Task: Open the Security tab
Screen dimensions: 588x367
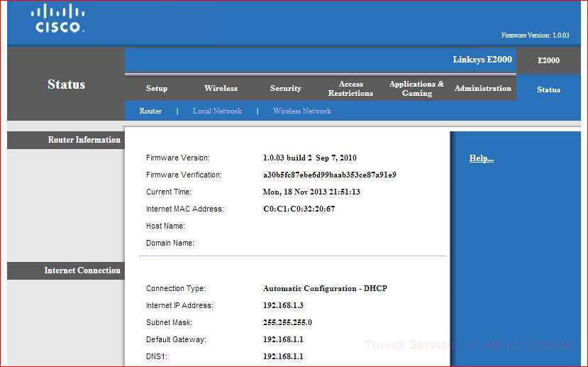Action: (285, 88)
